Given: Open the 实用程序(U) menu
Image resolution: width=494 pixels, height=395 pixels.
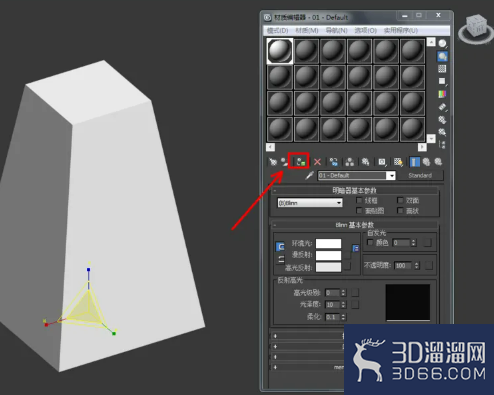Looking at the screenshot, I should (x=401, y=30).
